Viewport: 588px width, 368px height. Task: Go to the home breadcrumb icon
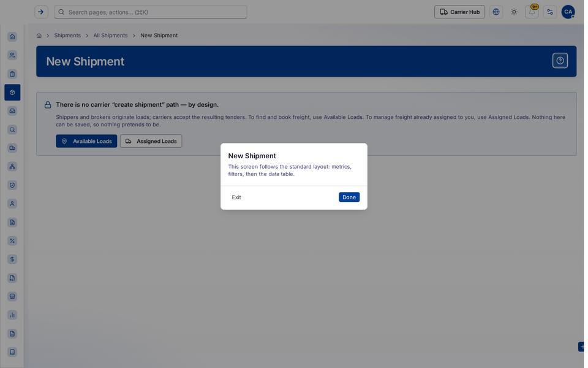click(x=39, y=36)
